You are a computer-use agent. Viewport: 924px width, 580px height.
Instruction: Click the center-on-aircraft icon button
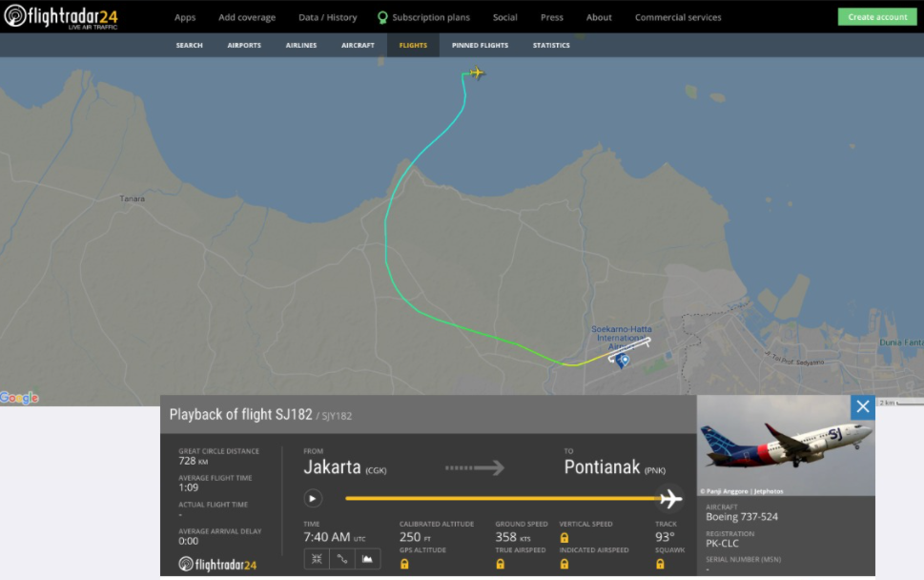[317, 559]
